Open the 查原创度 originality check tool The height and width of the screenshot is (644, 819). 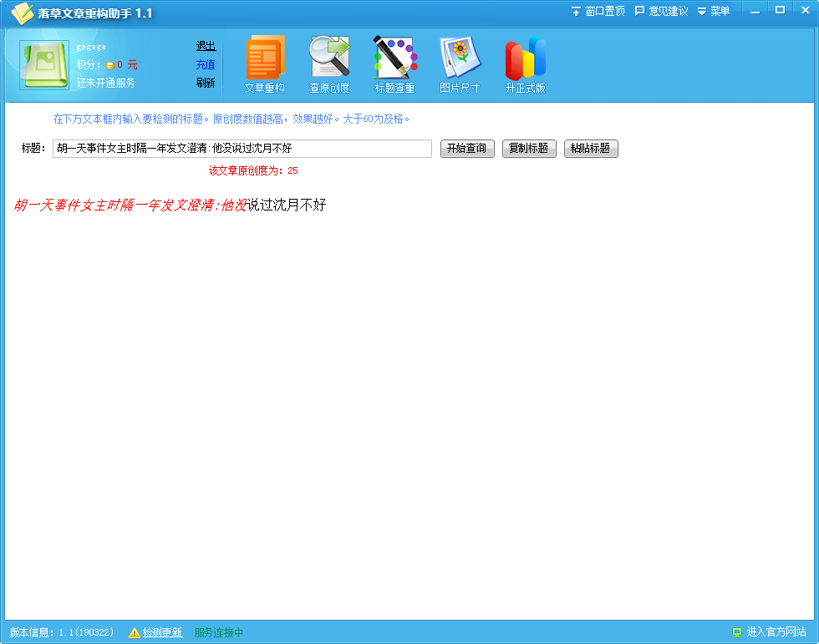pos(329,64)
